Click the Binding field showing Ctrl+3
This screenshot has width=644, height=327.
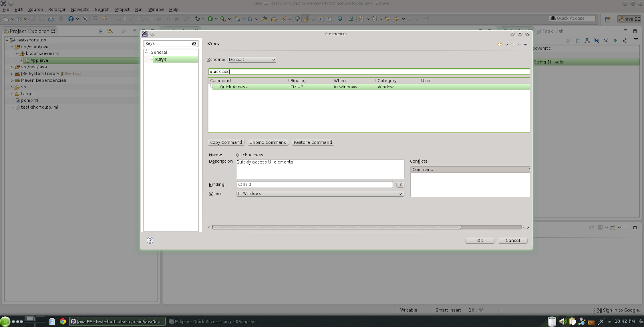click(x=315, y=185)
